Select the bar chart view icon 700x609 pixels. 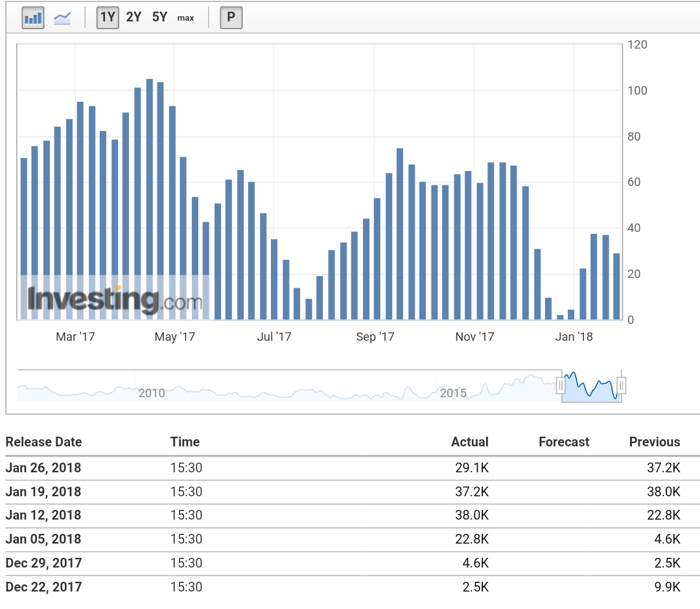tap(32, 17)
